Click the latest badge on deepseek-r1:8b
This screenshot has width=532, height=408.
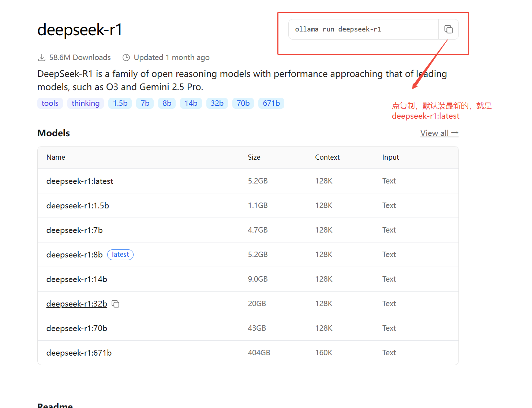(120, 255)
